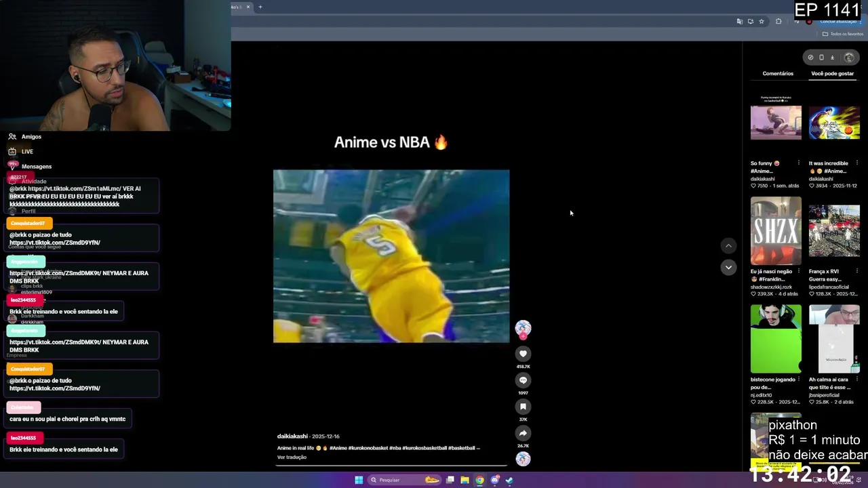The height and width of the screenshot is (488, 868).
Task: Click the Chrome icon in the taskbar
Action: [x=479, y=480]
